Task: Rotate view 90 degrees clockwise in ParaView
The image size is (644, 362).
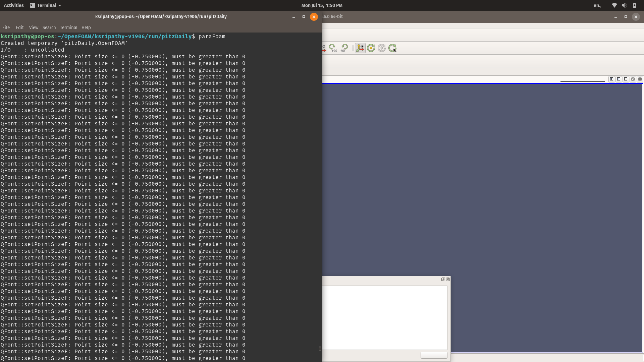Action: click(x=333, y=48)
